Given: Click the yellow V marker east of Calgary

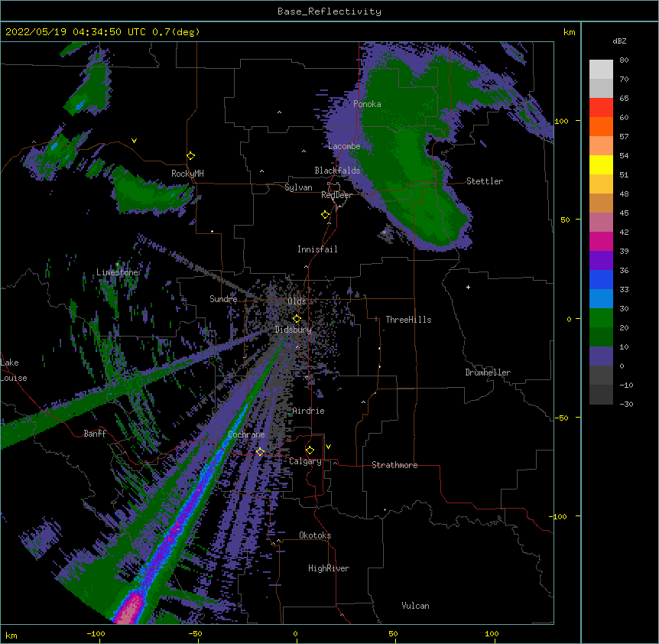Looking at the screenshot, I should point(328,447).
